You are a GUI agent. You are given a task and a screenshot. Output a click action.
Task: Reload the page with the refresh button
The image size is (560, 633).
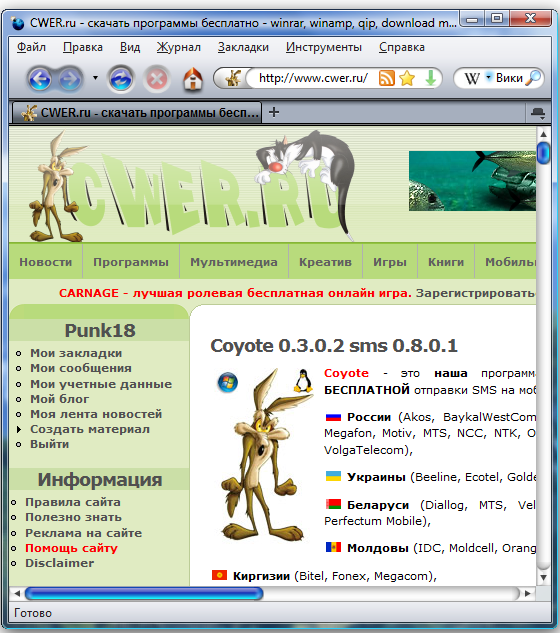121,79
